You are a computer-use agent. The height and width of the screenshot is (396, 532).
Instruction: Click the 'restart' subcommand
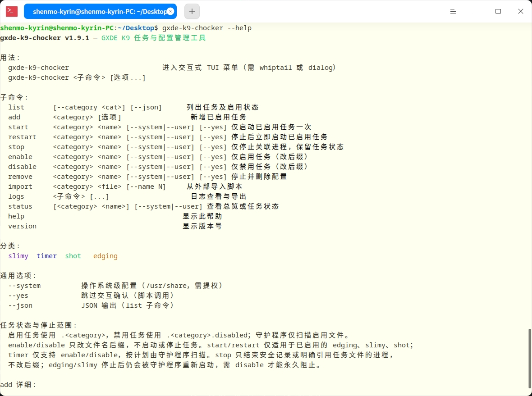(x=23, y=137)
